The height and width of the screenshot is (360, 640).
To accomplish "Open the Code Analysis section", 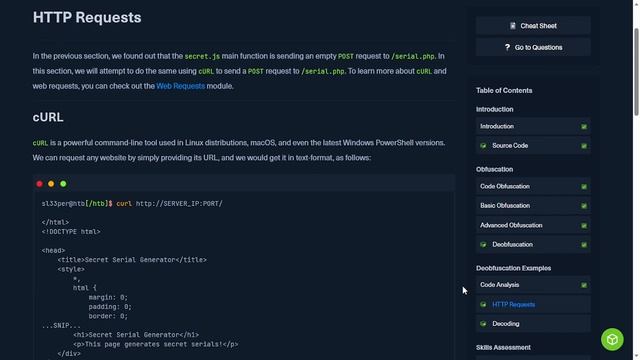I will click(x=533, y=285).
